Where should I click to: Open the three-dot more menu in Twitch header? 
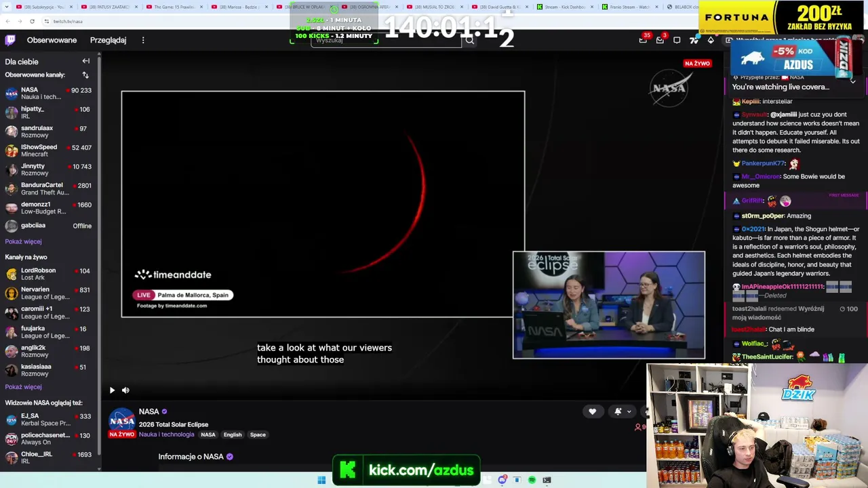pyautogui.click(x=143, y=40)
